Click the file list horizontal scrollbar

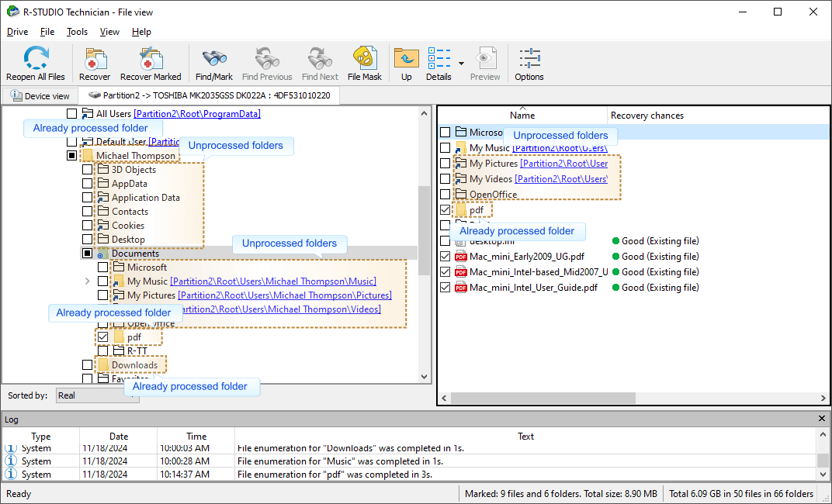pyautogui.click(x=543, y=398)
